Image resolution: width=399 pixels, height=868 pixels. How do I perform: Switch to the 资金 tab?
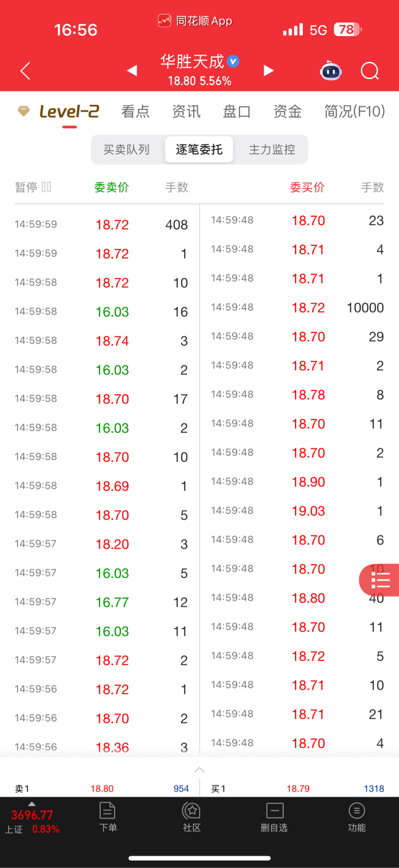pos(287,111)
